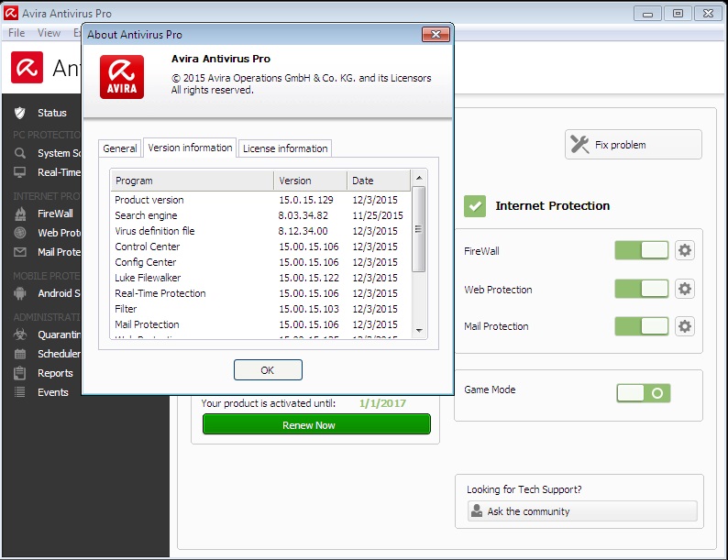728x560 pixels.
Task: Click the 1/1/2017 activation date
Action: click(x=382, y=403)
